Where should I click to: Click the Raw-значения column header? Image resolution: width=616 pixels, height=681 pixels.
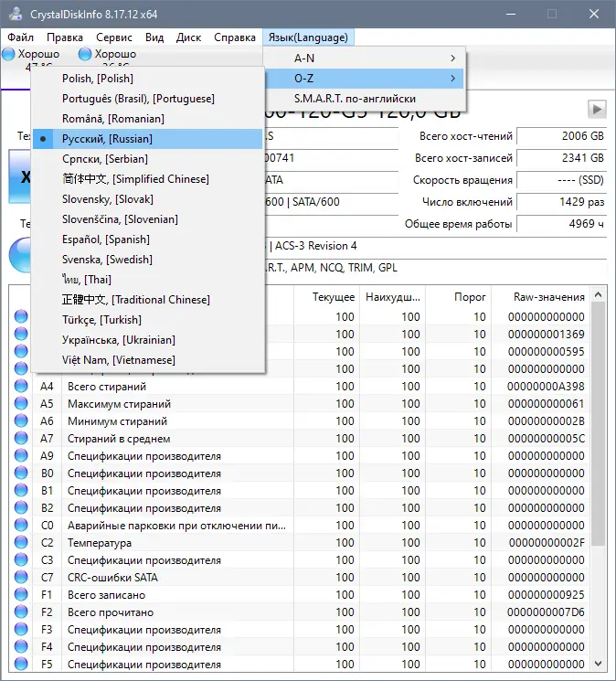point(540,297)
